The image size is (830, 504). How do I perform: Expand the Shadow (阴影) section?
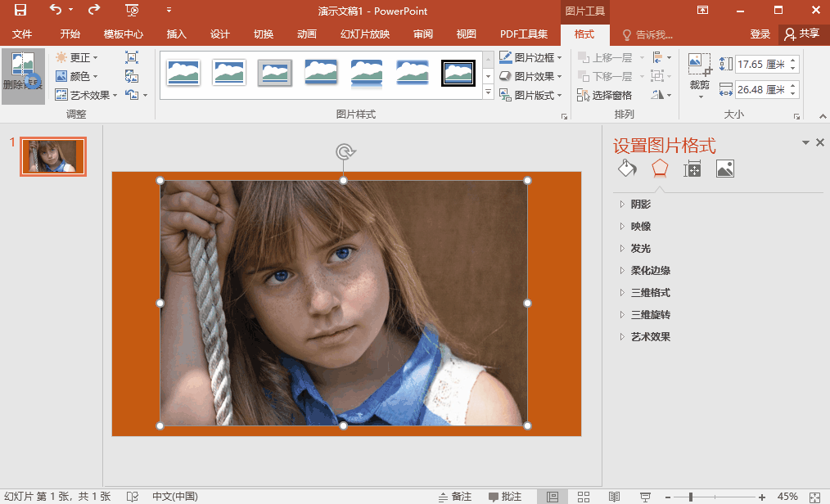click(x=641, y=205)
